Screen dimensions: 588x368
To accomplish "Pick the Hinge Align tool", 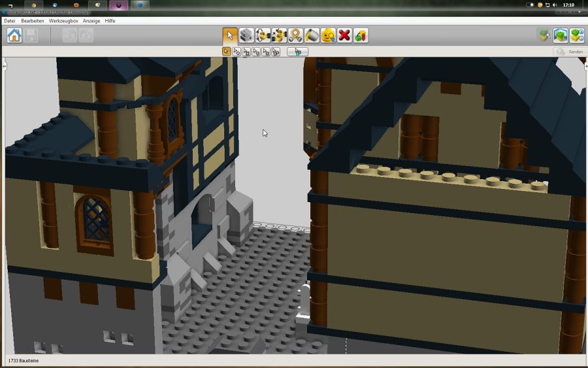I will 279,35.
